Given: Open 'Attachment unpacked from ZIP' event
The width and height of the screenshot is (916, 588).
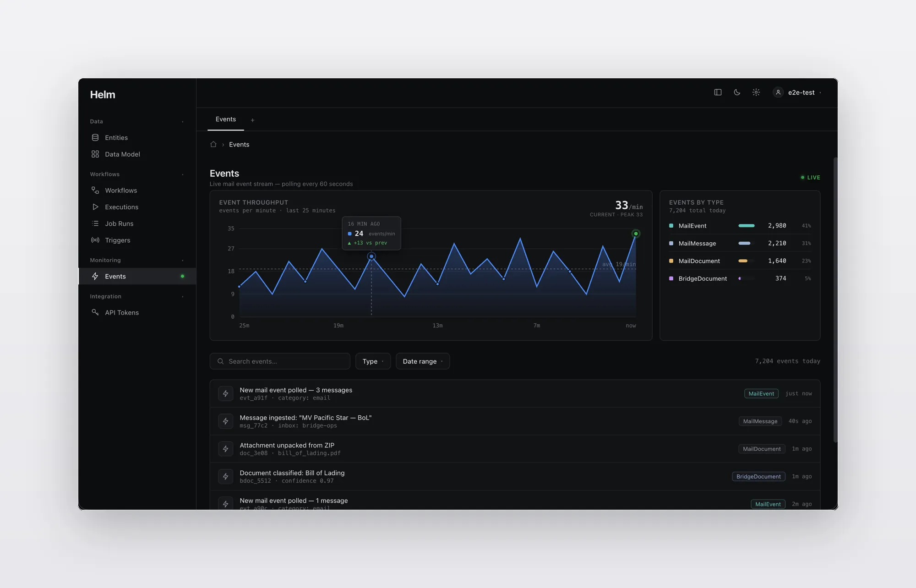Looking at the screenshot, I should (x=515, y=449).
